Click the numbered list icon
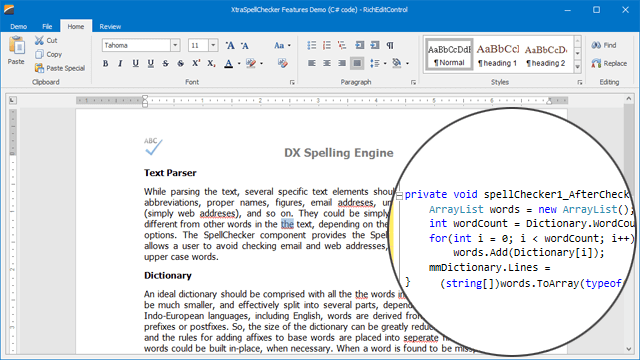This screenshot has height=360, width=640. 327,45
